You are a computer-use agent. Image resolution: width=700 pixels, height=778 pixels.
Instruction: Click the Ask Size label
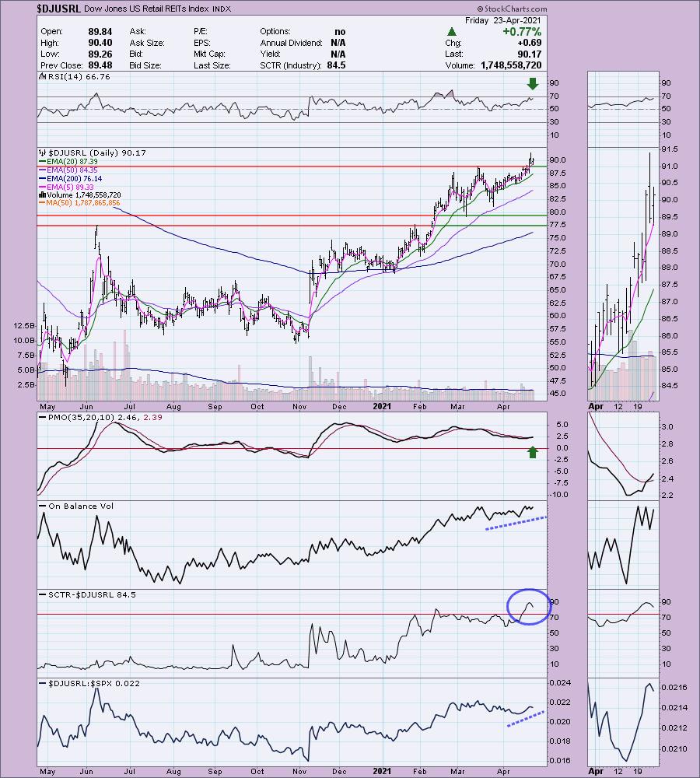[146, 43]
